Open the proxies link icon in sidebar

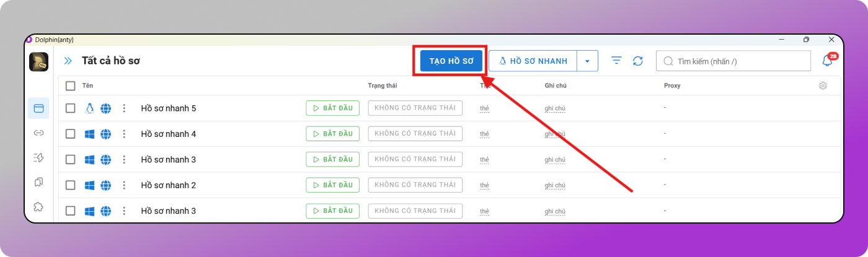pos(38,133)
